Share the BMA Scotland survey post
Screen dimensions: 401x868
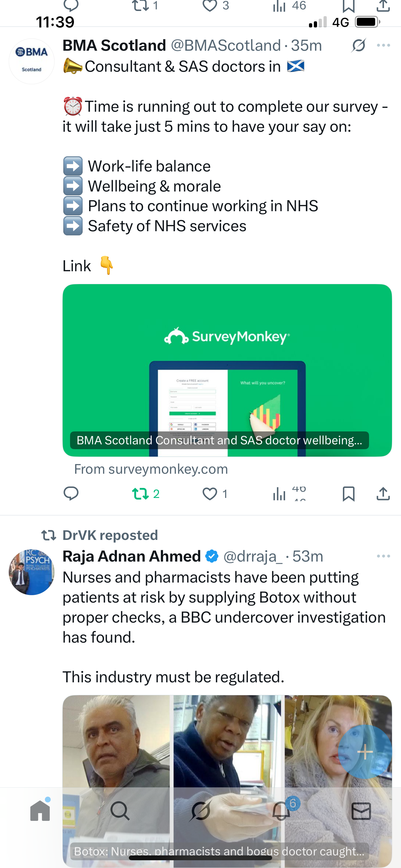click(x=383, y=494)
